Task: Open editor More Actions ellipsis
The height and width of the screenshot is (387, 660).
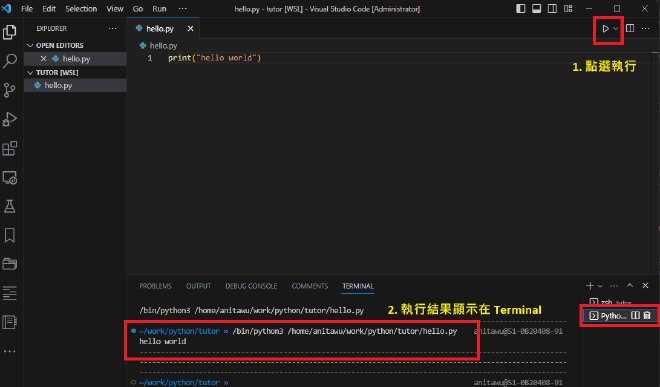Action: [646, 29]
